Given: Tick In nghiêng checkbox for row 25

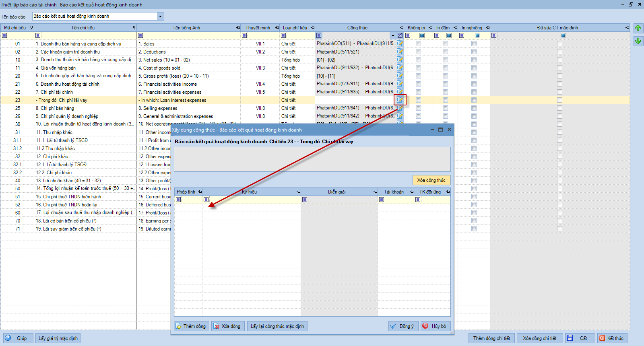Looking at the screenshot, I should [474, 108].
